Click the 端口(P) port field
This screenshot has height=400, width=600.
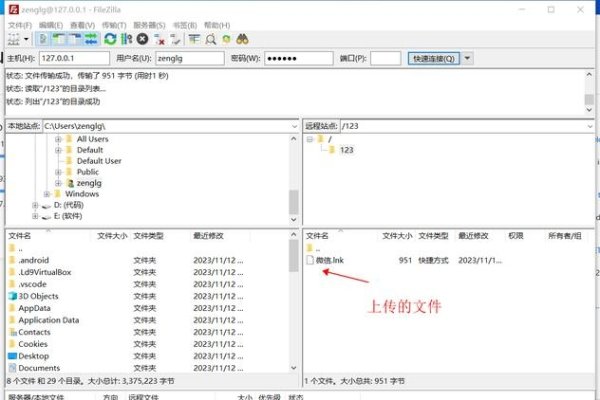(x=386, y=58)
